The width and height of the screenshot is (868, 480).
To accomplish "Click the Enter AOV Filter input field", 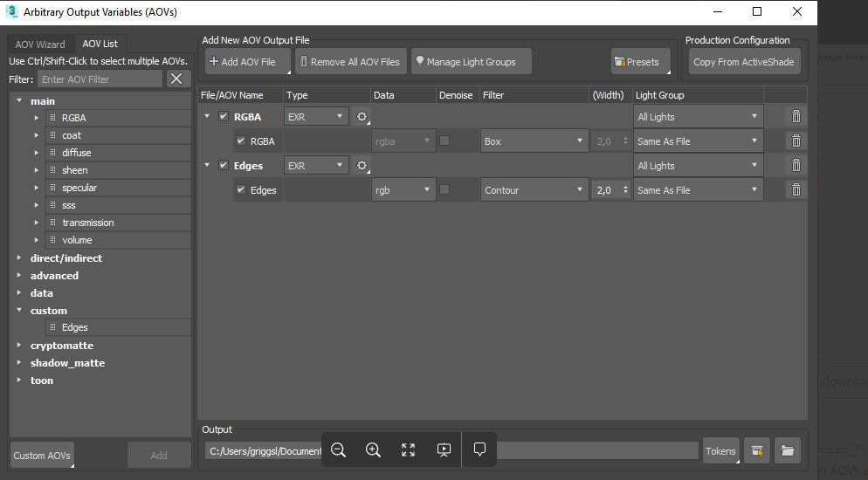I will [x=100, y=79].
